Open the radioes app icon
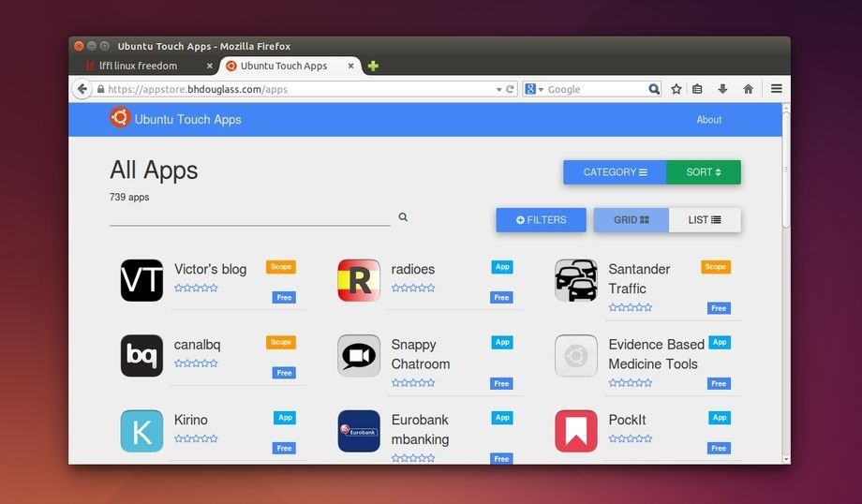The image size is (862, 504). 359,280
